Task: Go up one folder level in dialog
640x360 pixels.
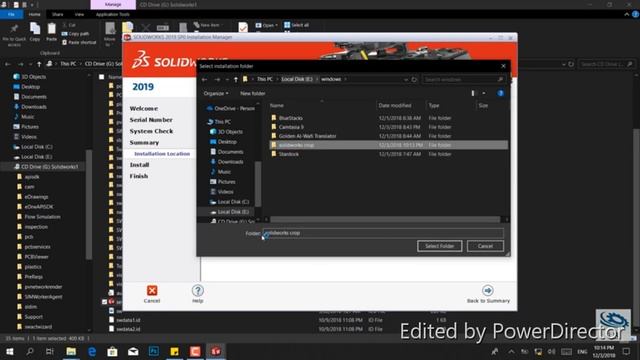Action: coord(236,80)
